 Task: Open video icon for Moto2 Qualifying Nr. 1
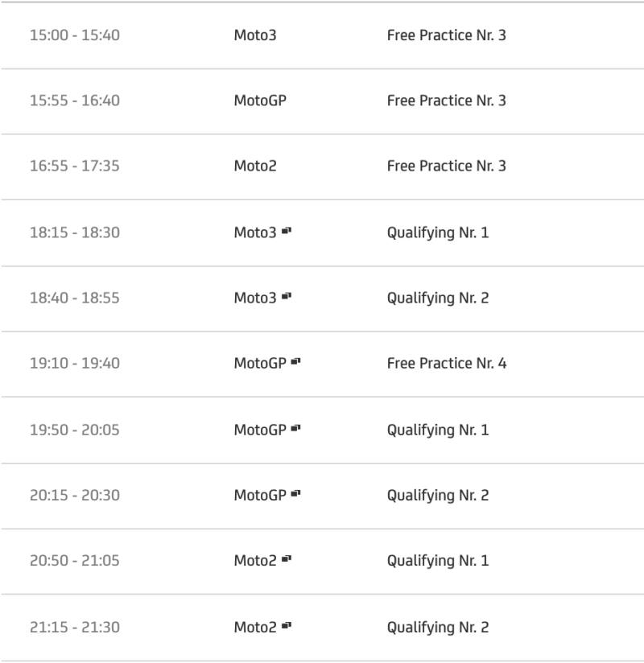pos(287,559)
